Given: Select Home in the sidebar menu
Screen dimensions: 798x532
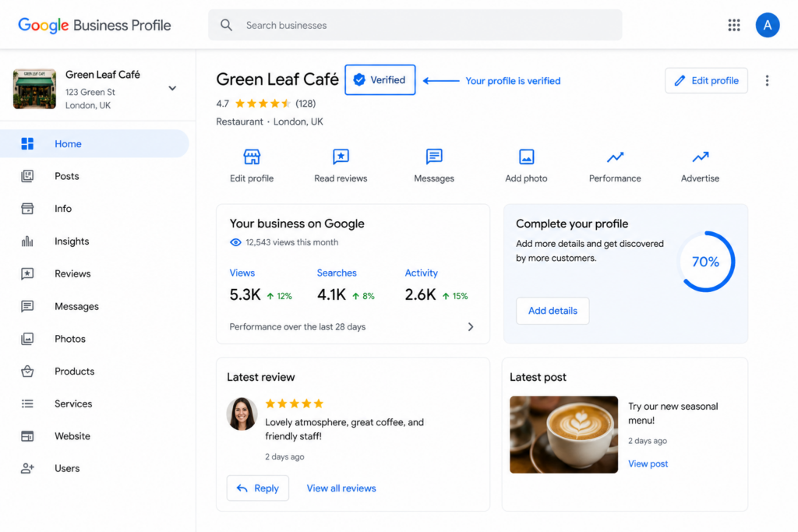Looking at the screenshot, I should click(x=94, y=144).
